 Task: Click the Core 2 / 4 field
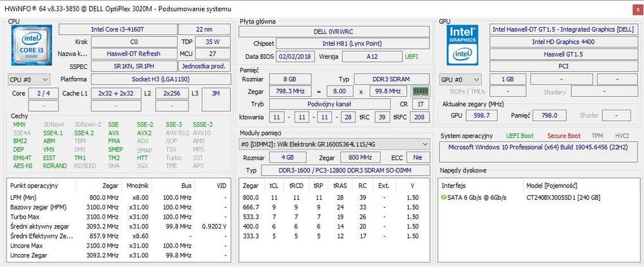coord(44,94)
